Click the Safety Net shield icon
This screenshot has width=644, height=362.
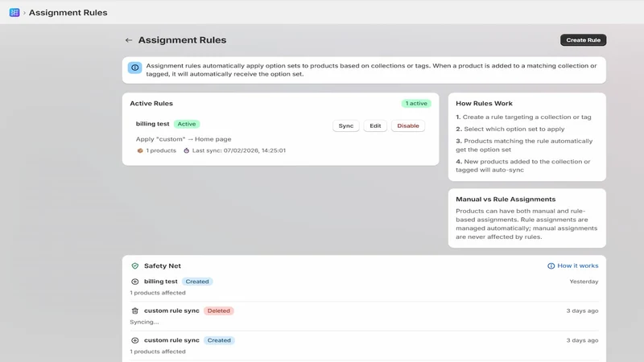pos(134,266)
